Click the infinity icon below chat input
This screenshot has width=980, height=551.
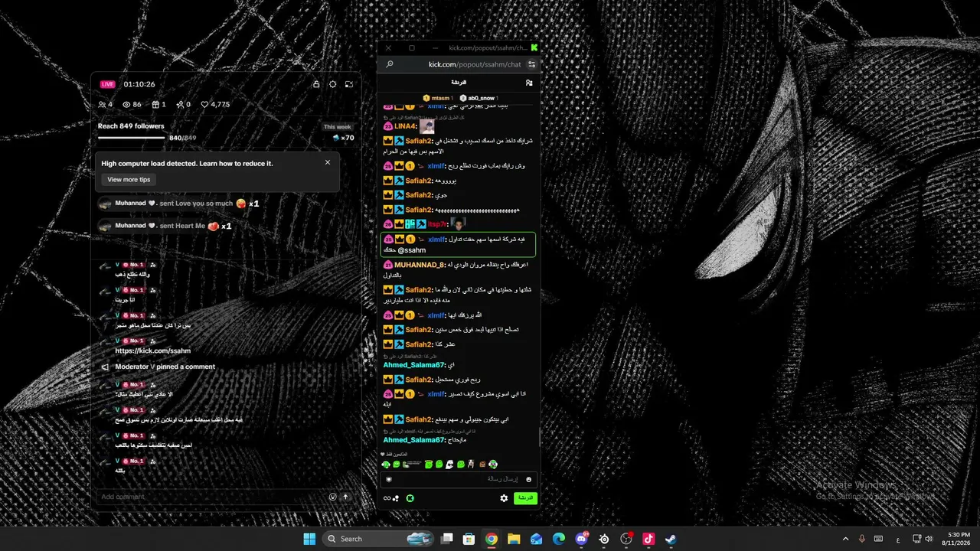coord(387,498)
